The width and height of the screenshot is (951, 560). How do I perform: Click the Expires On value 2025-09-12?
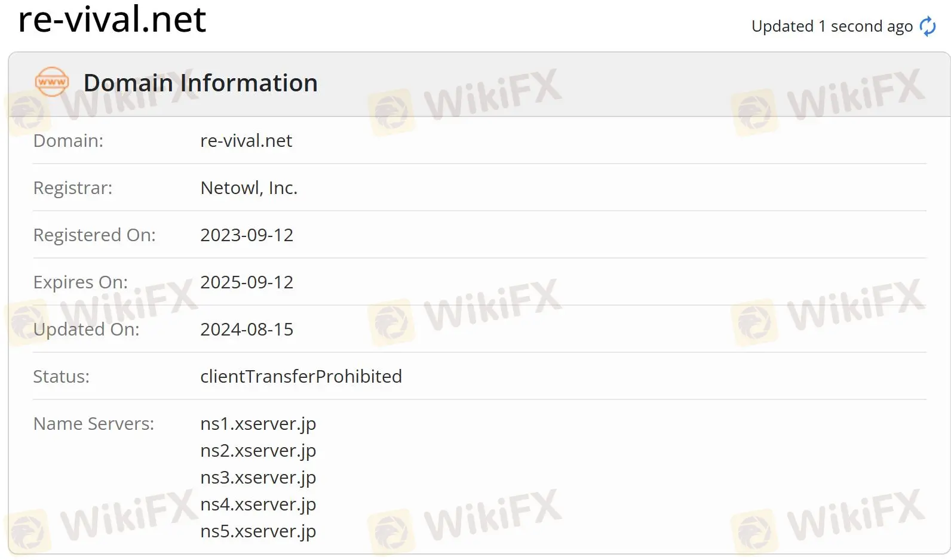(247, 282)
